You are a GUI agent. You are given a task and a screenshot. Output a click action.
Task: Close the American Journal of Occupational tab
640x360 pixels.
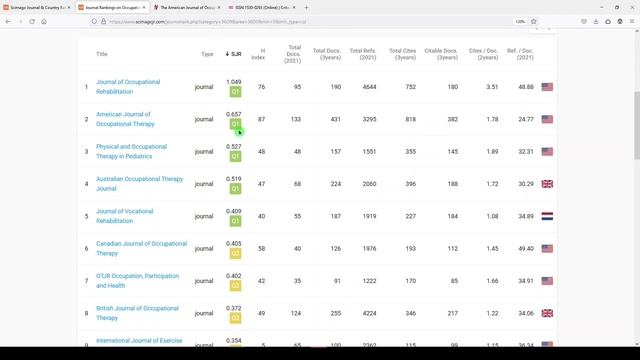click(x=219, y=7)
